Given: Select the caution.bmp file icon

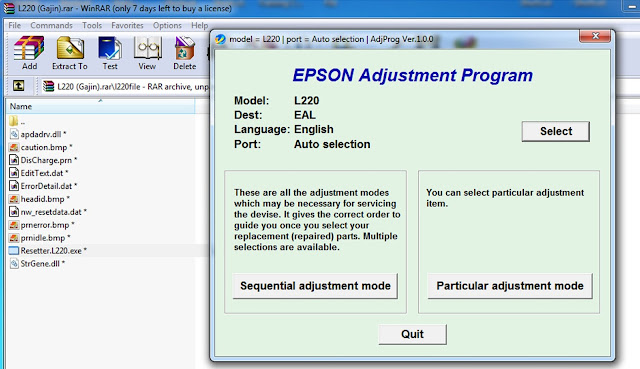Looking at the screenshot, I should pyautogui.click(x=14, y=147).
